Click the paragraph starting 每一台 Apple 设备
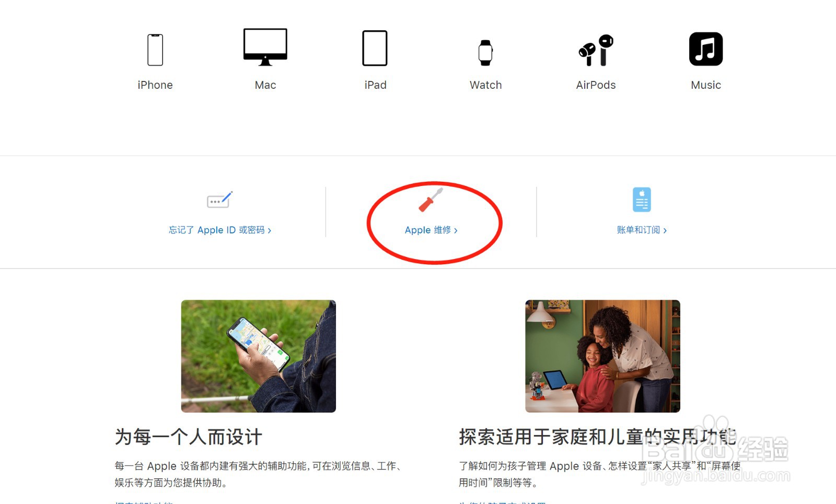 pos(258,474)
